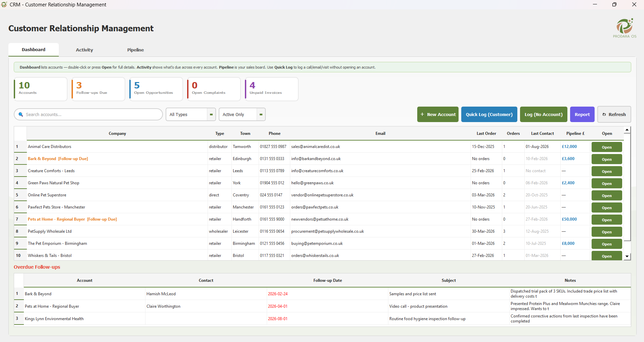Click the search magnifier icon
Viewport: 644px width, 342px height.
21,114
